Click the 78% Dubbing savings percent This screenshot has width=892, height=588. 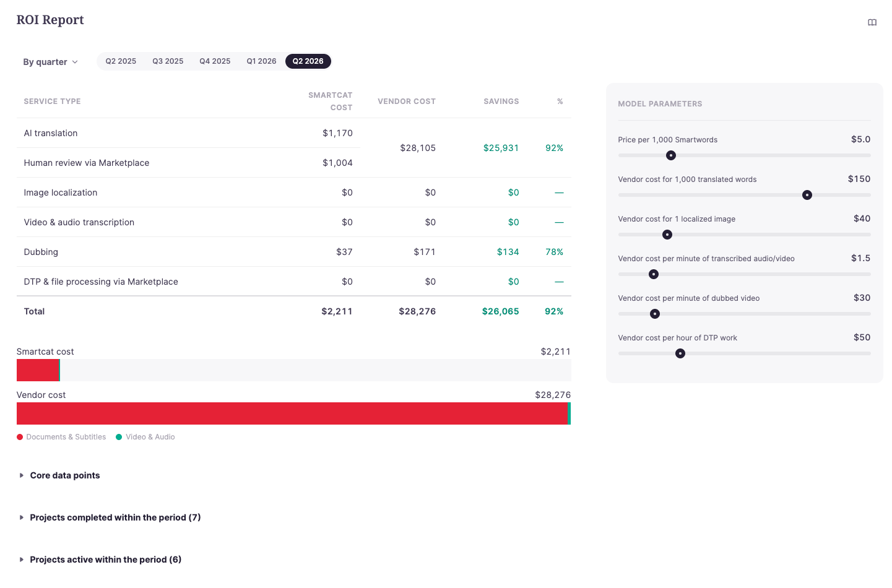tap(554, 252)
